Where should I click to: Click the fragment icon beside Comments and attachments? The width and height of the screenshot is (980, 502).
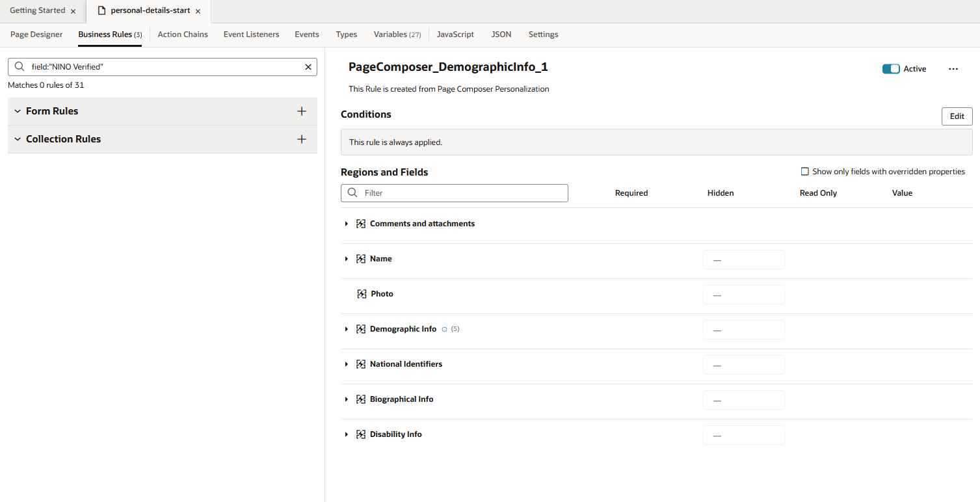click(361, 223)
